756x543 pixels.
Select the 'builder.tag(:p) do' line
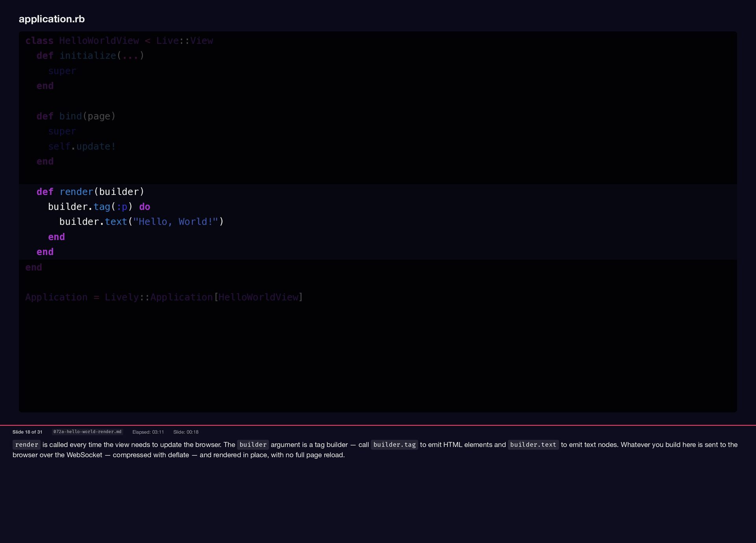click(99, 207)
